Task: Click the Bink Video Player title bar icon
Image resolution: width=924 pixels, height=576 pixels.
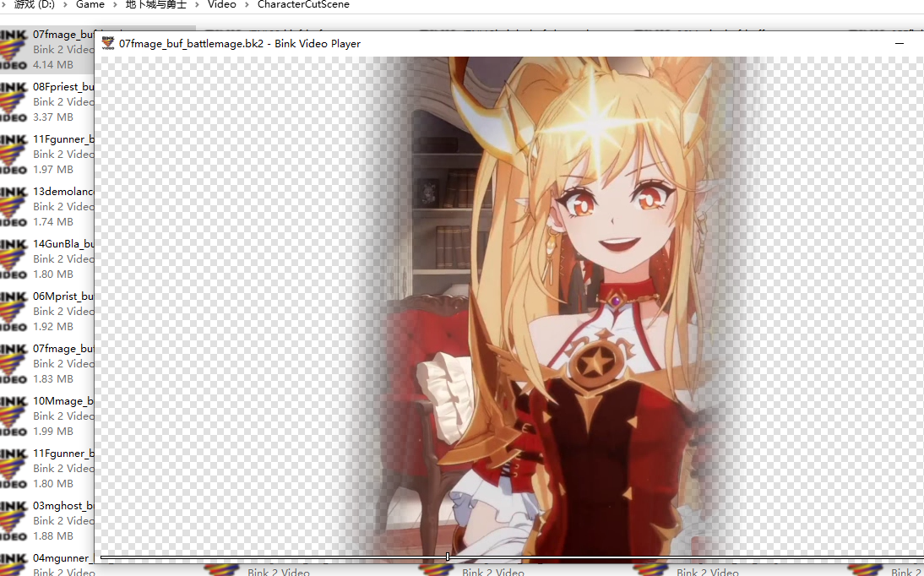Action: coord(108,43)
